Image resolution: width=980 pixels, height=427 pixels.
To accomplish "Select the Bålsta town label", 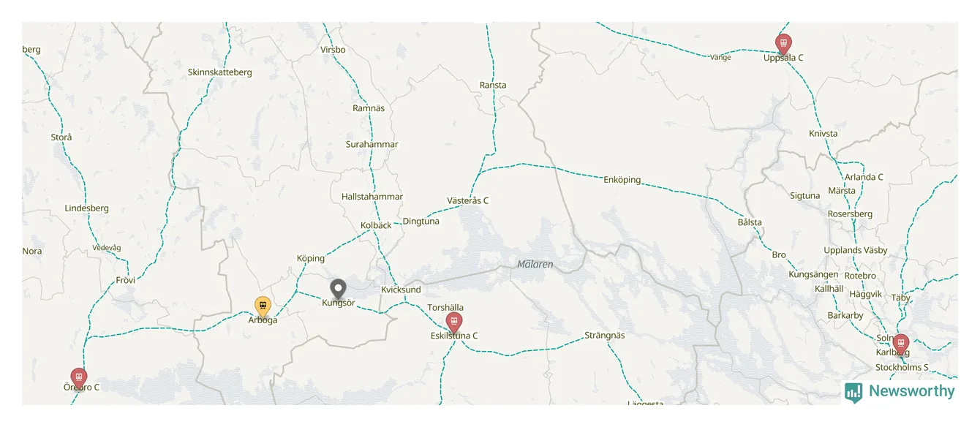I will coord(750,222).
